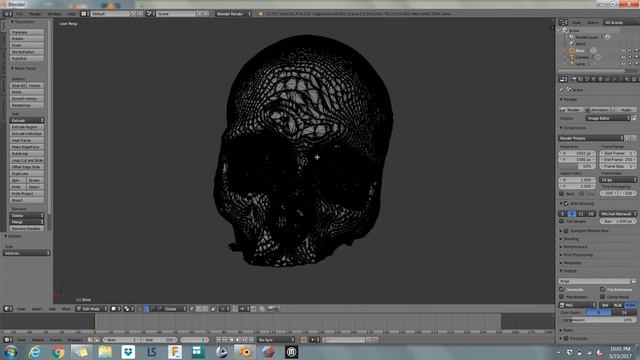Open the Scene properties tab icon
This screenshot has width=640, height=360.
click(x=587, y=79)
